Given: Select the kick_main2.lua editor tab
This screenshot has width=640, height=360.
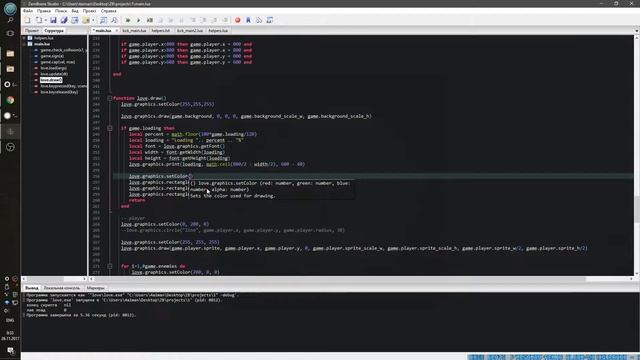Looking at the screenshot, I should (190, 31).
